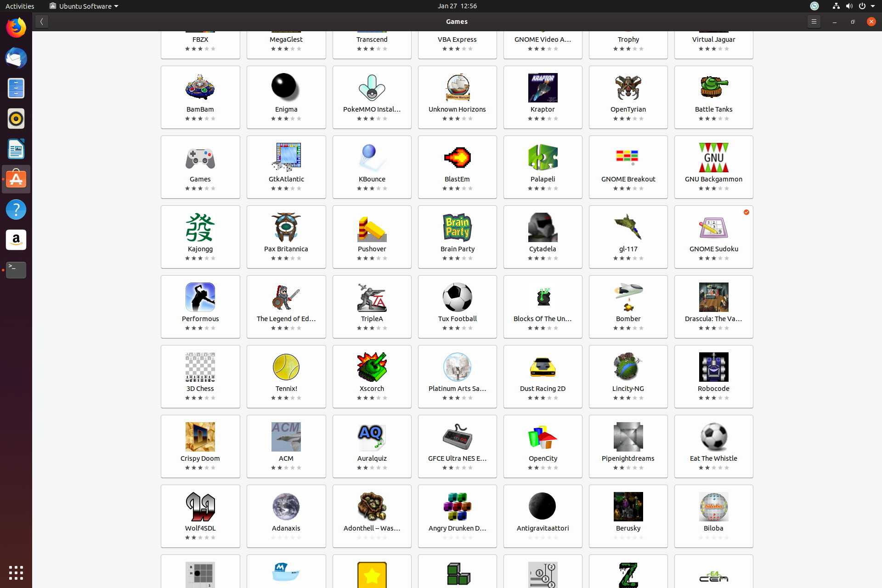Open the 3D Chess tile

coord(200,376)
